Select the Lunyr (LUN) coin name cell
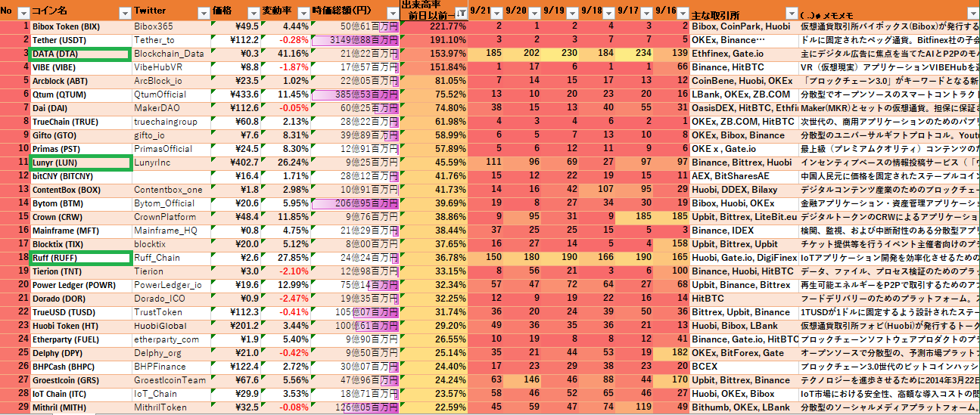The height and width of the screenshot is (415, 980). [79, 162]
